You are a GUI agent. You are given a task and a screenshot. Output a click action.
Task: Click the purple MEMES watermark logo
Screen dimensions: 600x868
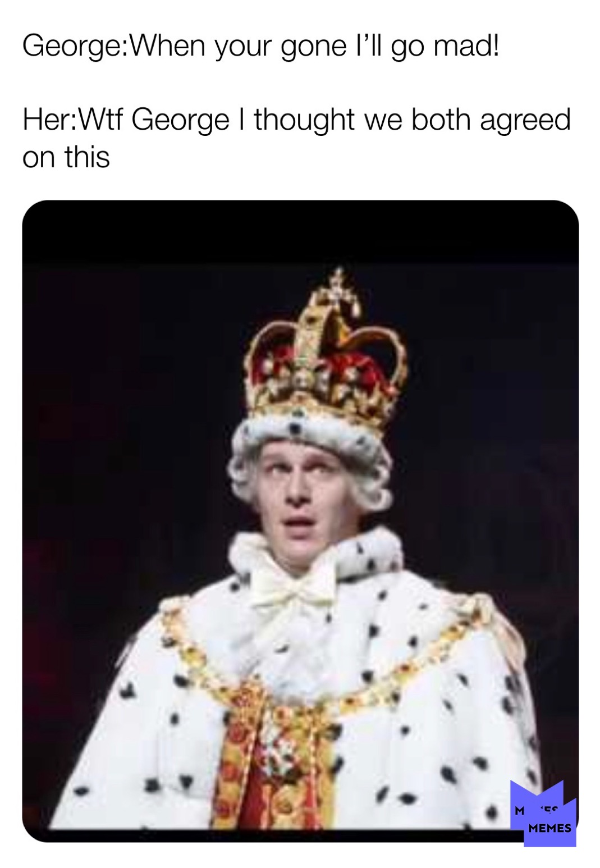[x=543, y=813]
